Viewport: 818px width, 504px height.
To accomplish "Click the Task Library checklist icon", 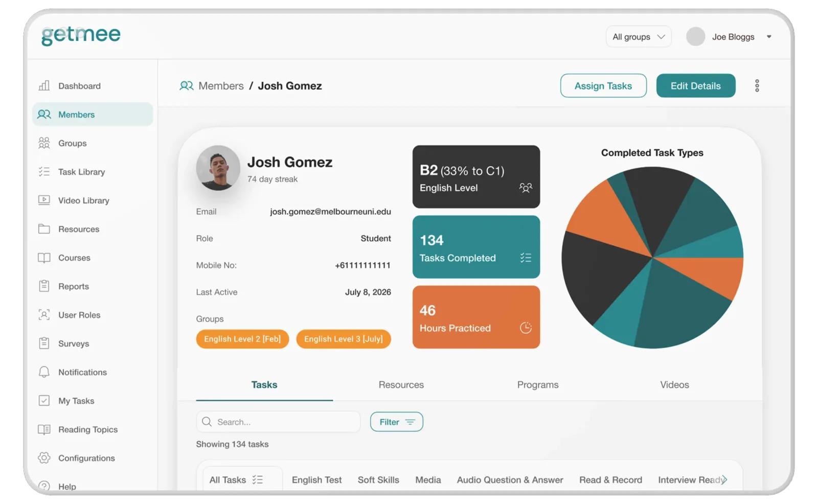I will click(44, 171).
